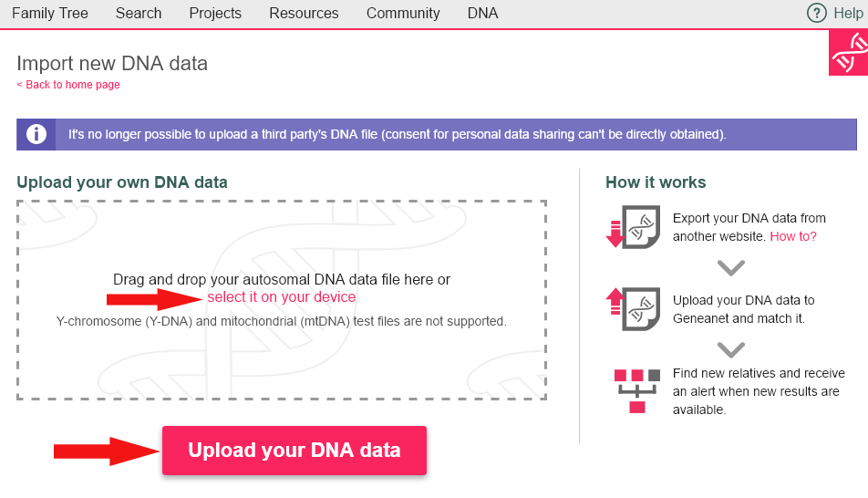868x498 pixels.
Task: Open the Search menu
Action: [x=139, y=14]
